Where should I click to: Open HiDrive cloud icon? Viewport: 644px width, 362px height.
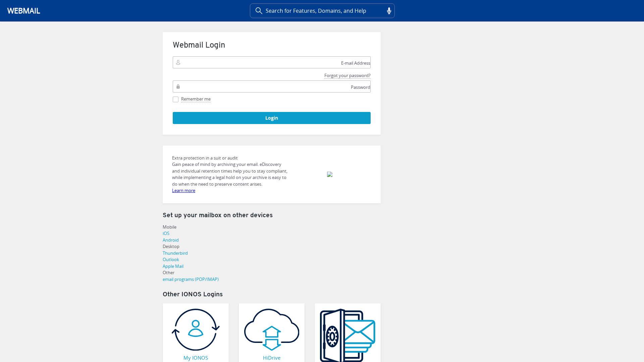pos(272,330)
